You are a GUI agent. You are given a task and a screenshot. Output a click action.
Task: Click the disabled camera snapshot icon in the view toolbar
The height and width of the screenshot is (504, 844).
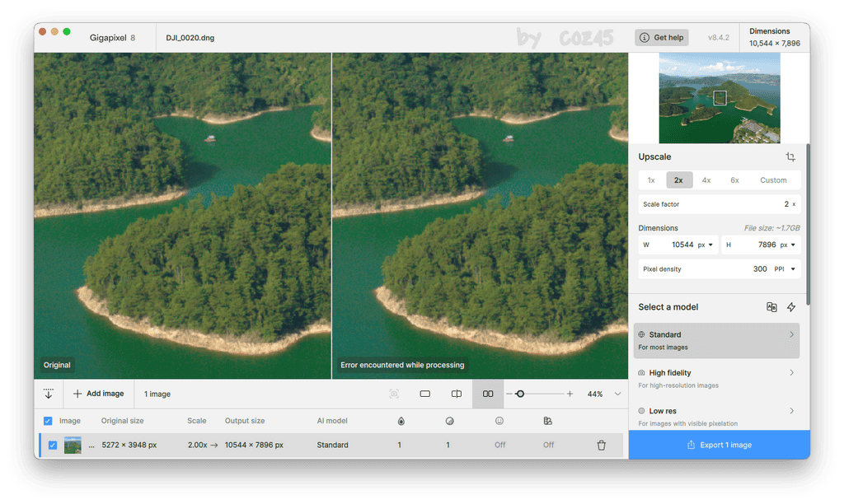point(394,394)
